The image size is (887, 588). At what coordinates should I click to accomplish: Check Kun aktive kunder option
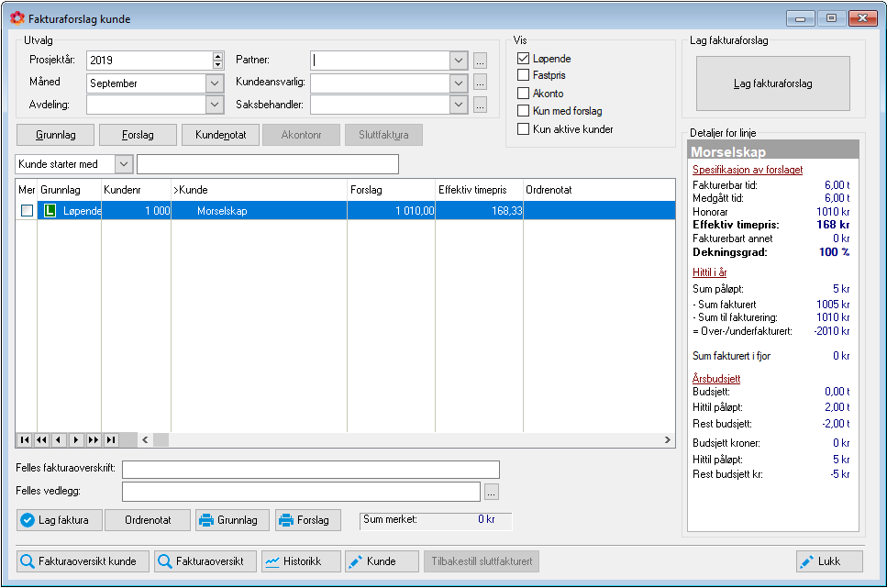523,128
